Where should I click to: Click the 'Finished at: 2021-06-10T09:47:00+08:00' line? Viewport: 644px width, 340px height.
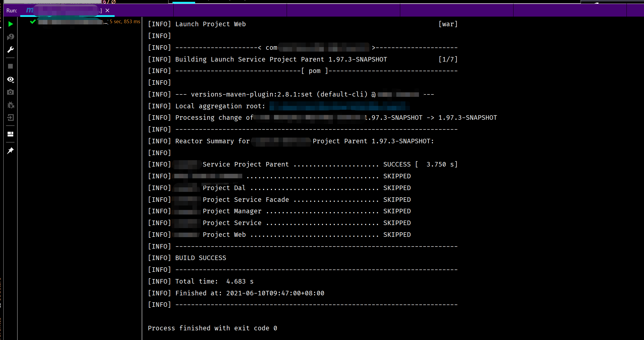pyautogui.click(x=236, y=293)
